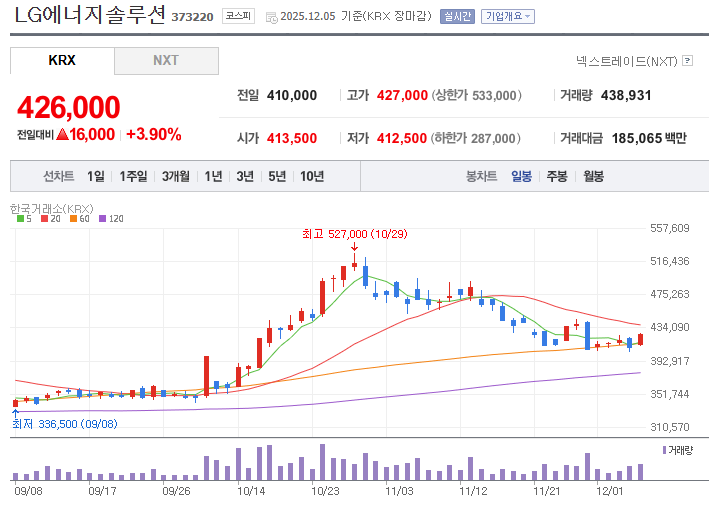Click the 최저 336,500 (09/08) annotation
Image resolution: width=709 pixels, height=506 pixels.
65,424
